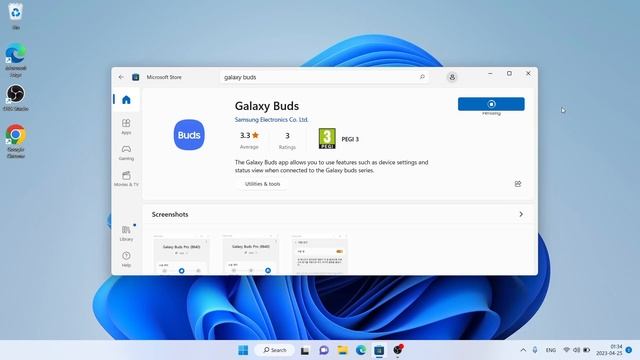Open OBS Studio desktop shortcut
Image resolution: width=640 pixels, height=360 pixels.
pos(16,98)
